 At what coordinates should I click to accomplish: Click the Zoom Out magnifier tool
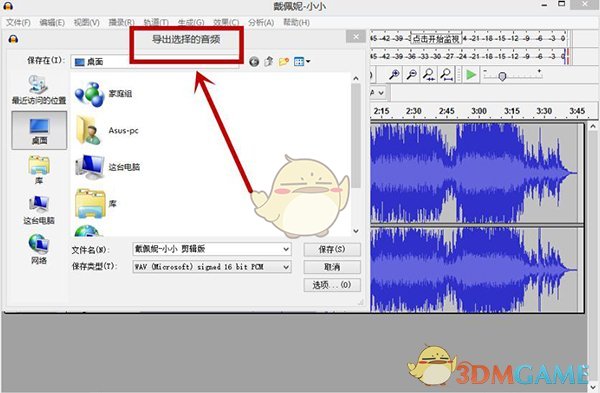coord(411,74)
